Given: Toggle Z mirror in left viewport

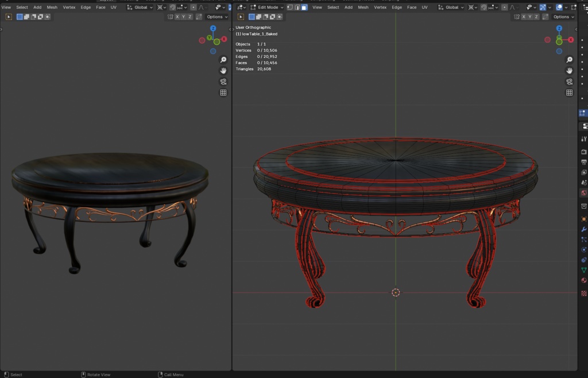Looking at the screenshot, I should point(189,17).
